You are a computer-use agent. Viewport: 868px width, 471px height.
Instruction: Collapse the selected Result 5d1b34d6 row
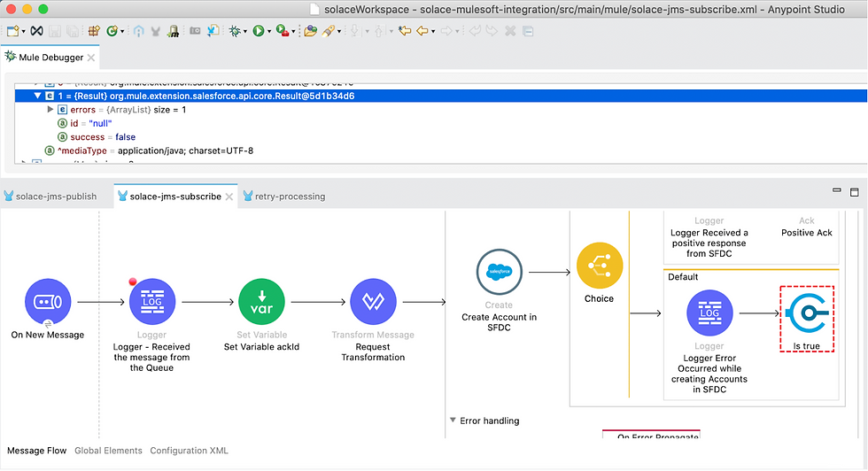point(37,96)
